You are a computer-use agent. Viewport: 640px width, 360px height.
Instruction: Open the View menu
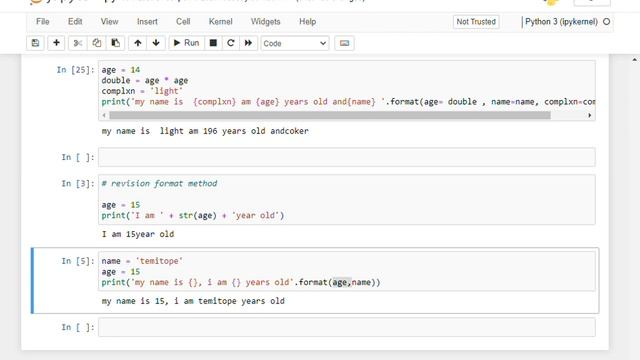coord(109,22)
